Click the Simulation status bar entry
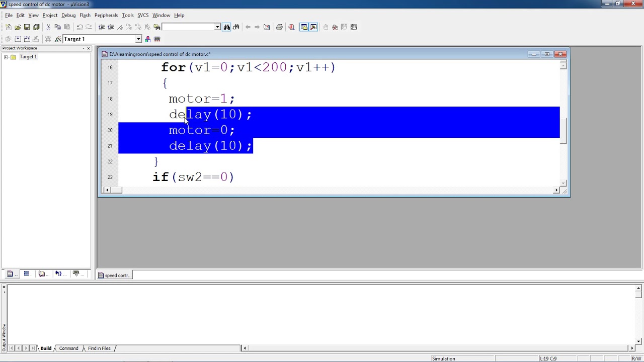 443,358
